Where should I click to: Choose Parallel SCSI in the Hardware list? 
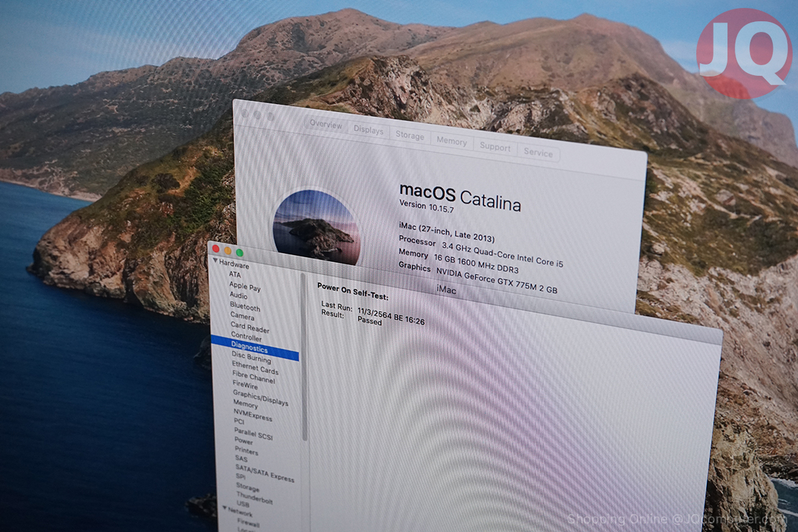[253, 434]
